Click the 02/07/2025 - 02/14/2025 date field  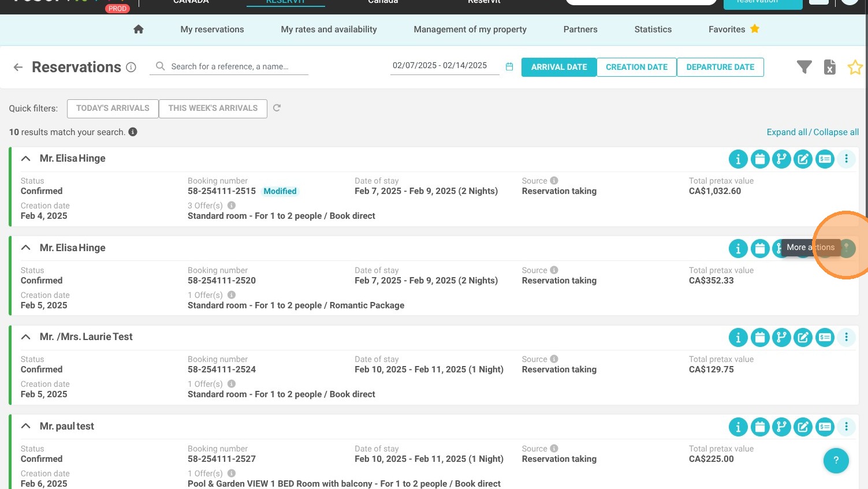click(444, 66)
